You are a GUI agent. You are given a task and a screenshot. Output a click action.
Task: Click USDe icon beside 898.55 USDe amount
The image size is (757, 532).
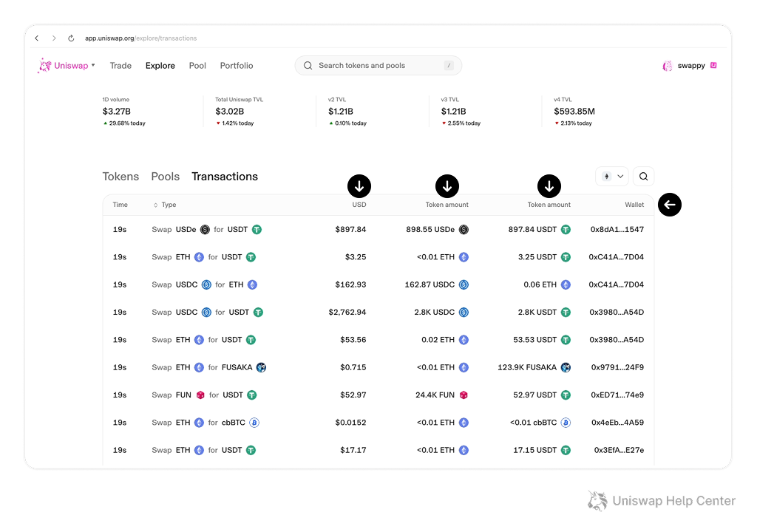point(464,229)
